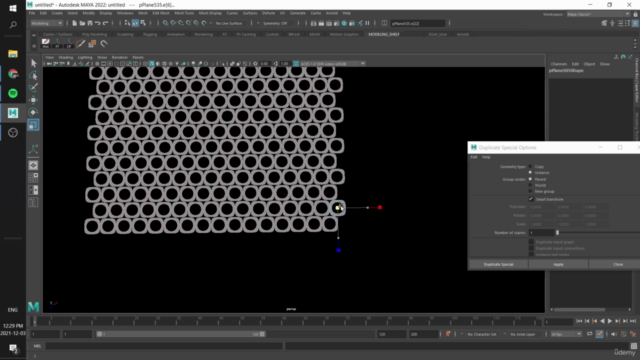Open Chrome from Windows taskbar
The image size is (640, 360).
pos(13,73)
